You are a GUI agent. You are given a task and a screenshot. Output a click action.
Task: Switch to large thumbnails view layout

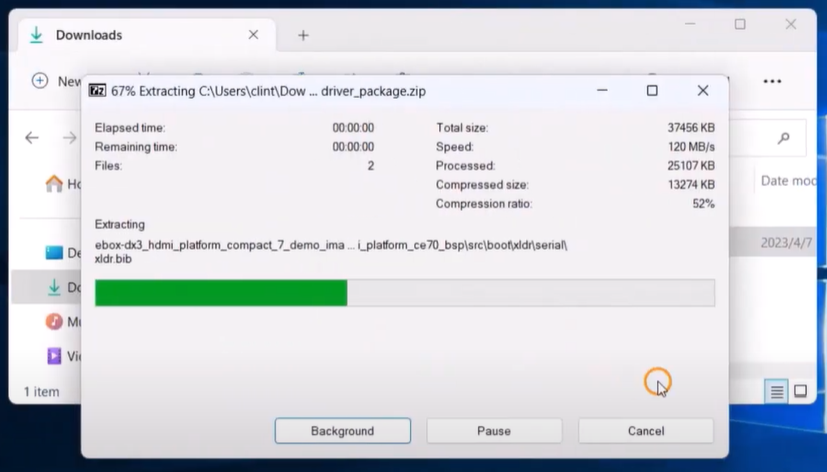(x=801, y=391)
